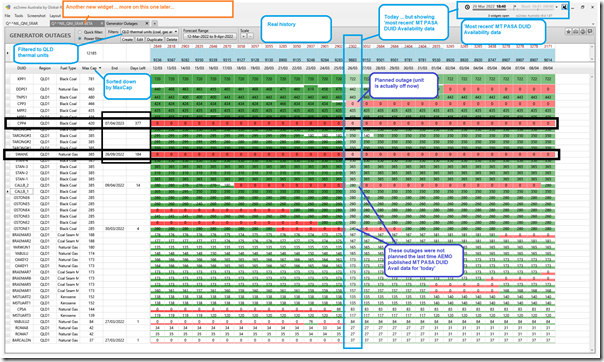
Task: Click the scale plus button
Action: (x=243, y=36)
